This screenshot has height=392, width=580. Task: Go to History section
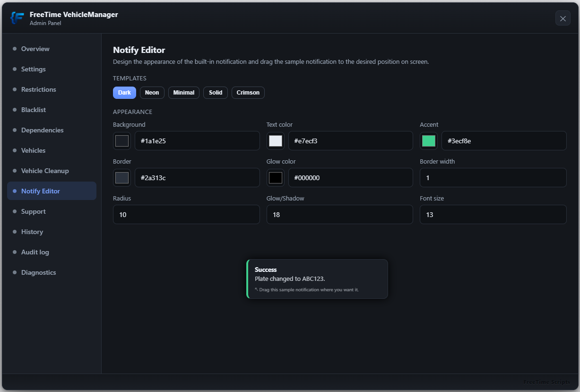52,232
